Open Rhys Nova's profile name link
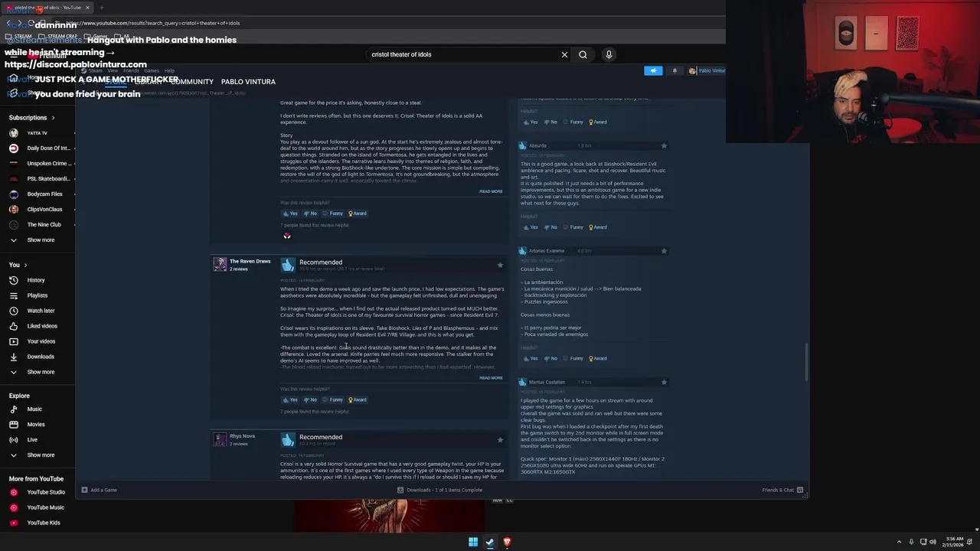Image resolution: width=980 pixels, height=551 pixels. pyautogui.click(x=242, y=436)
